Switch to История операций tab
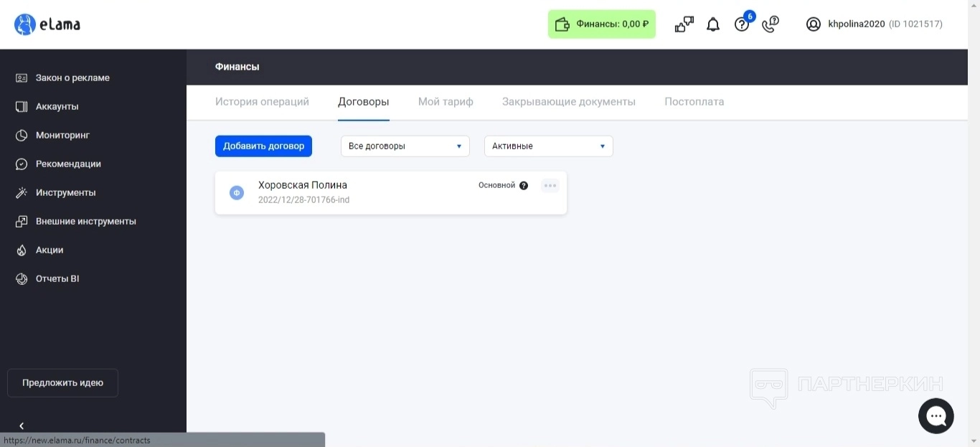This screenshot has height=447, width=980. point(262,102)
